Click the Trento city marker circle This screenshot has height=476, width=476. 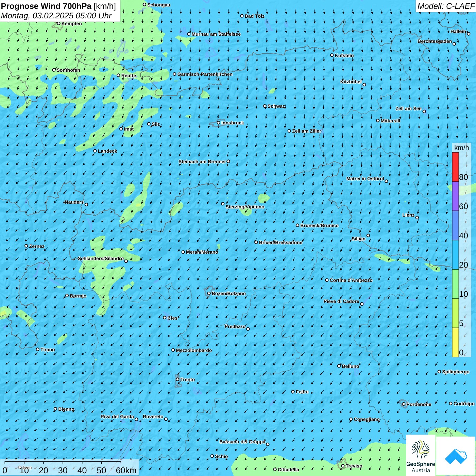177,379
